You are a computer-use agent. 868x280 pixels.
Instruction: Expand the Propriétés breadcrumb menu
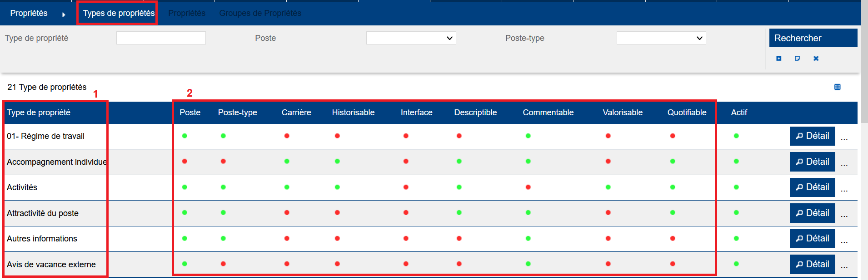click(29, 13)
